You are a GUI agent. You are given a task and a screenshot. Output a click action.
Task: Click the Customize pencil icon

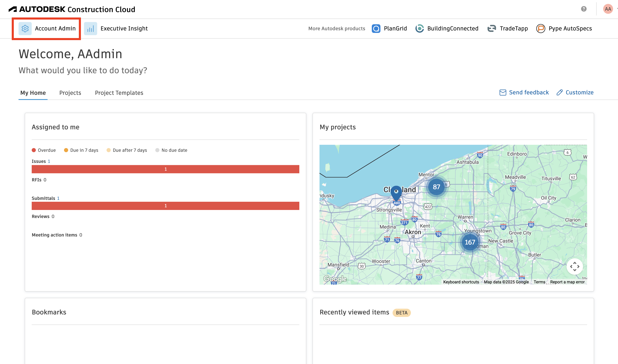(x=560, y=93)
